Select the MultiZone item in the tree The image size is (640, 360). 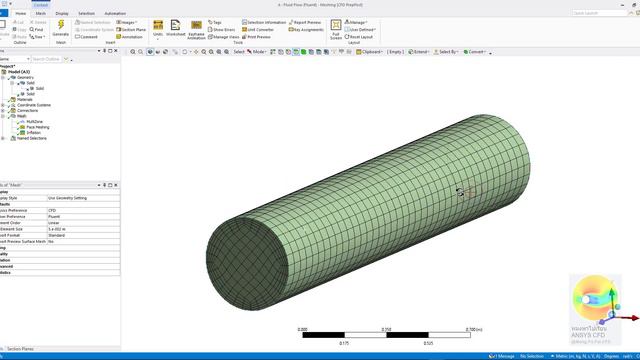(x=31, y=122)
